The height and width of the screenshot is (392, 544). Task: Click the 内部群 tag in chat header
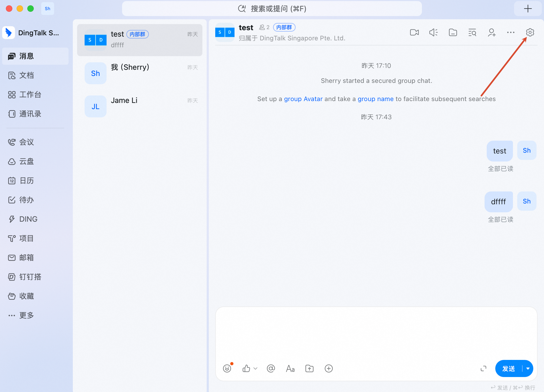(284, 27)
